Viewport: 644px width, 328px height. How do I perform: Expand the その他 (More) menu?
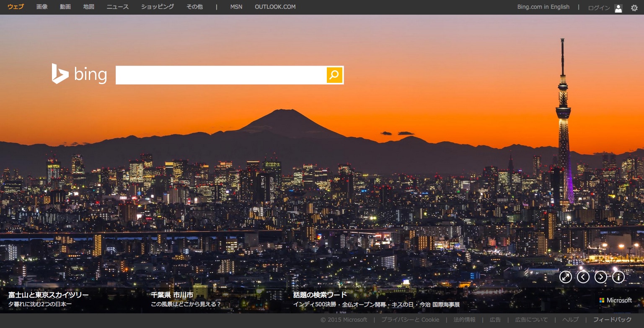[x=194, y=7]
